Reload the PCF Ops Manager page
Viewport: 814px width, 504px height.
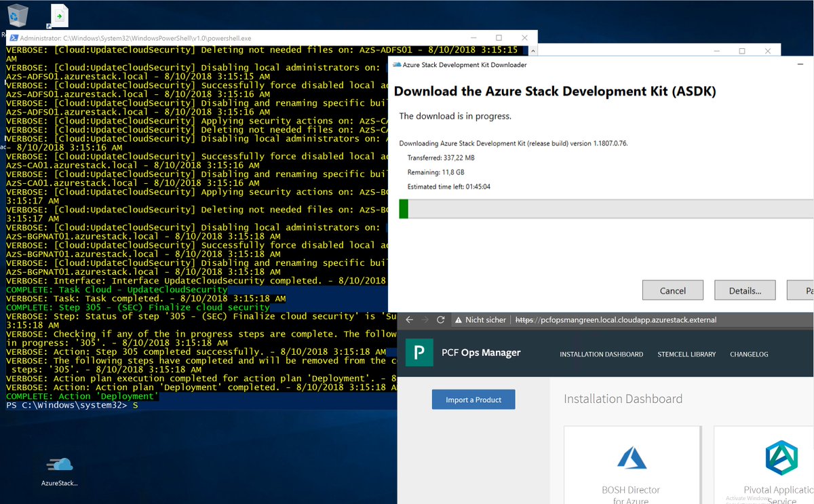(x=440, y=319)
